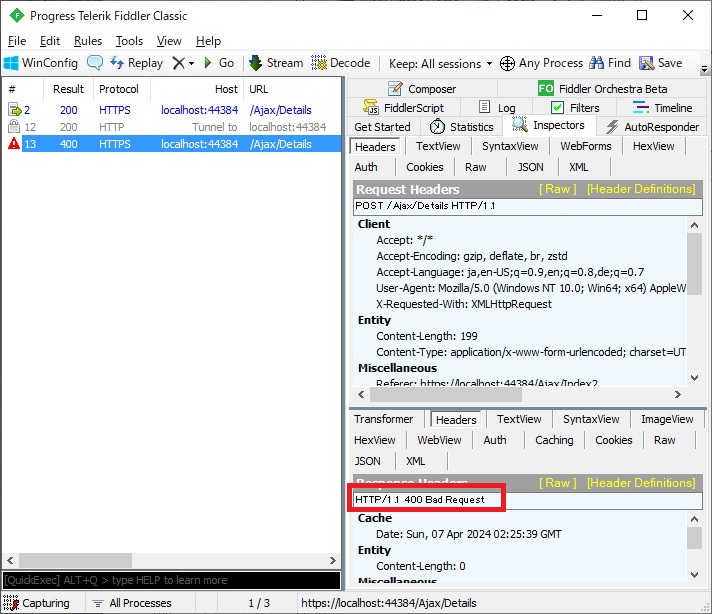Click the Remove X icon in toolbar
This screenshot has width=712, height=614.
click(x=179, y=63)
